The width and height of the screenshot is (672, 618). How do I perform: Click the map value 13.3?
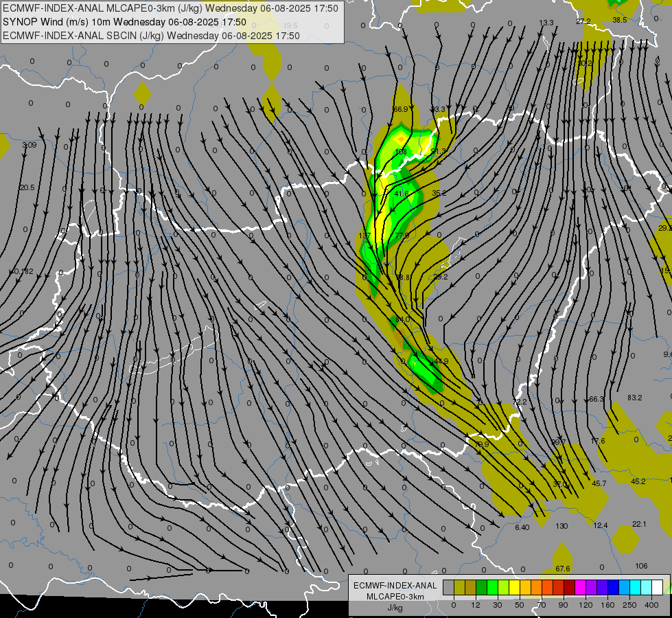(x=546, y=23)
